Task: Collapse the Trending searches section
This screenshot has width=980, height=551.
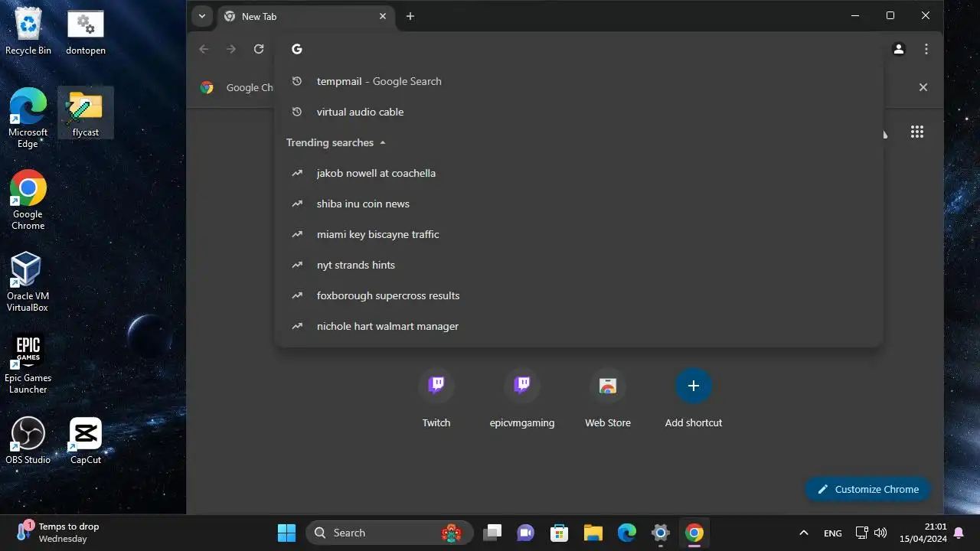Action: (337, 142)
